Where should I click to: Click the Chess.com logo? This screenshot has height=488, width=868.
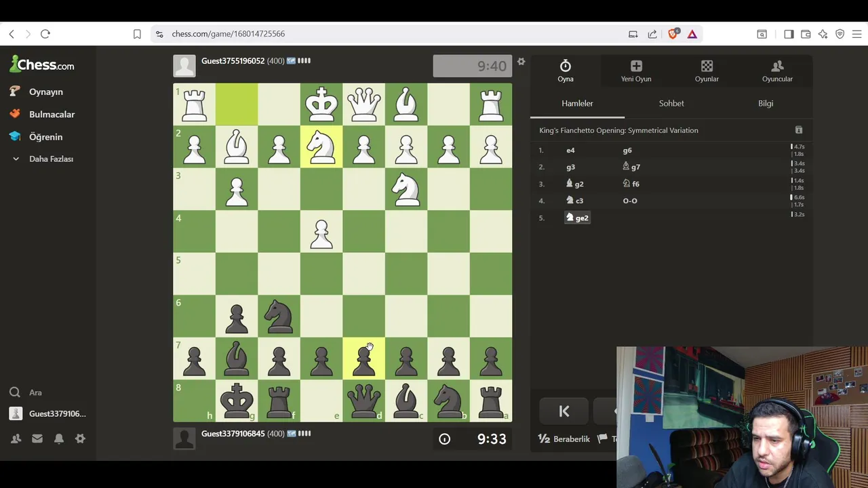42,65
